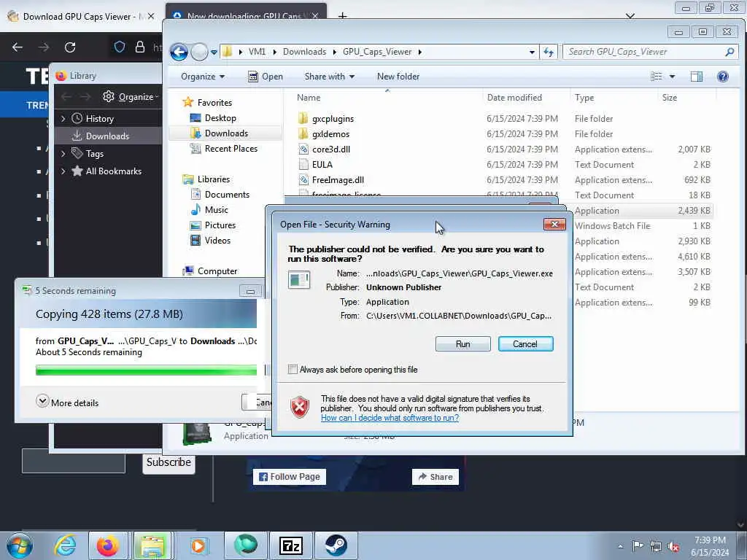This screenshot has width=747, height=560.
Task: Open the recent pages dropdown arrow
Action: click(x=214, y=52)
